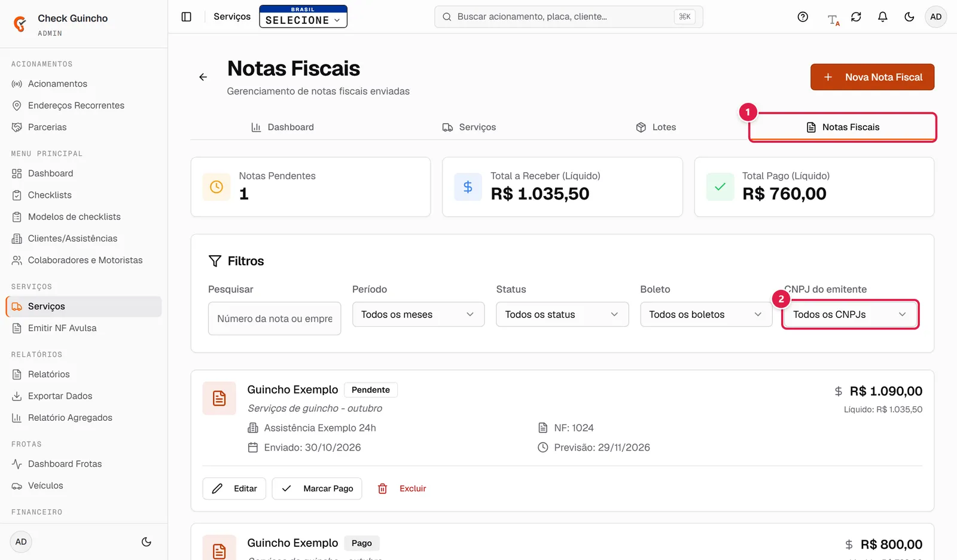Screen dimensions: 957x560
Task: Switch to the Dashboard tab
Action: [x=283, y=127]
